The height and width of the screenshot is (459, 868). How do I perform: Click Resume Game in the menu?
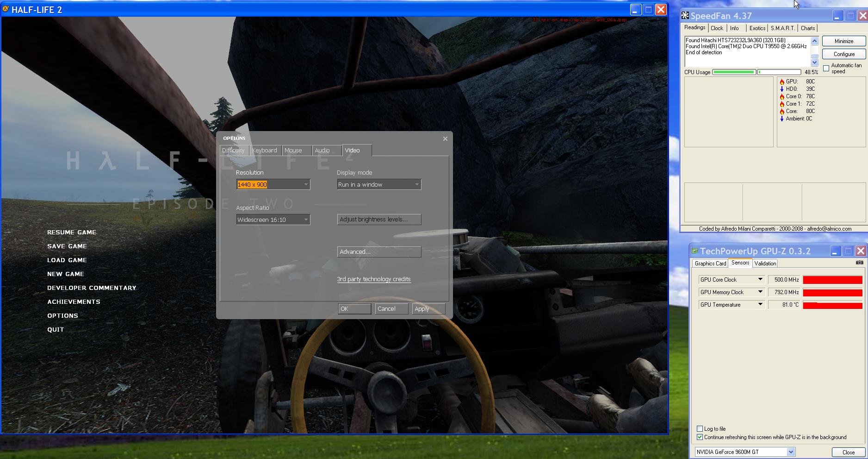(72, 233)
